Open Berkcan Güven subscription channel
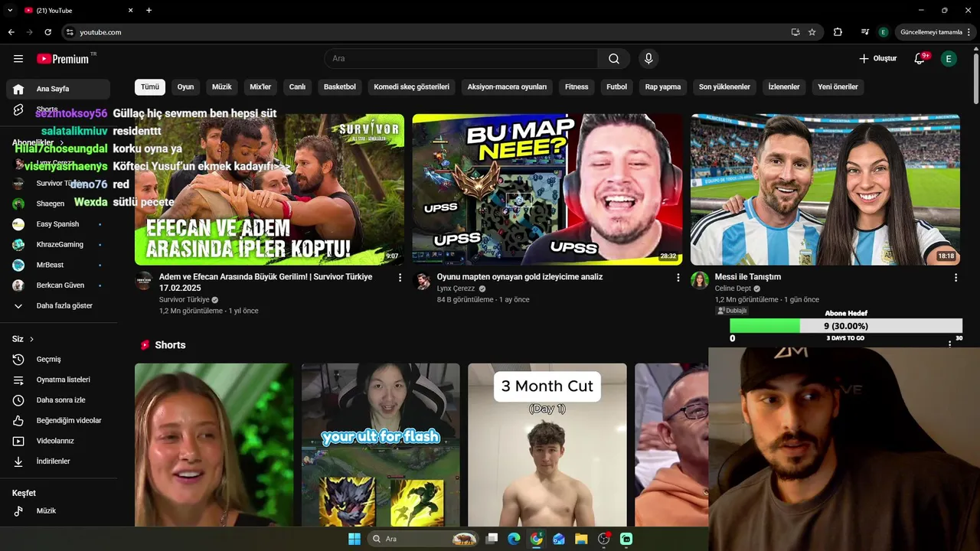The image size is (980, 551). 58,285
